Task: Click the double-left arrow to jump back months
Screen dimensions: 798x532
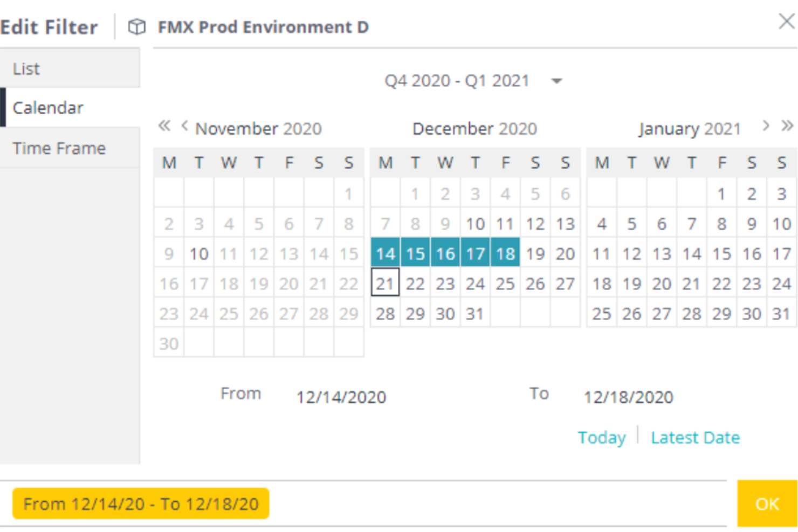Action: [164, 126]
